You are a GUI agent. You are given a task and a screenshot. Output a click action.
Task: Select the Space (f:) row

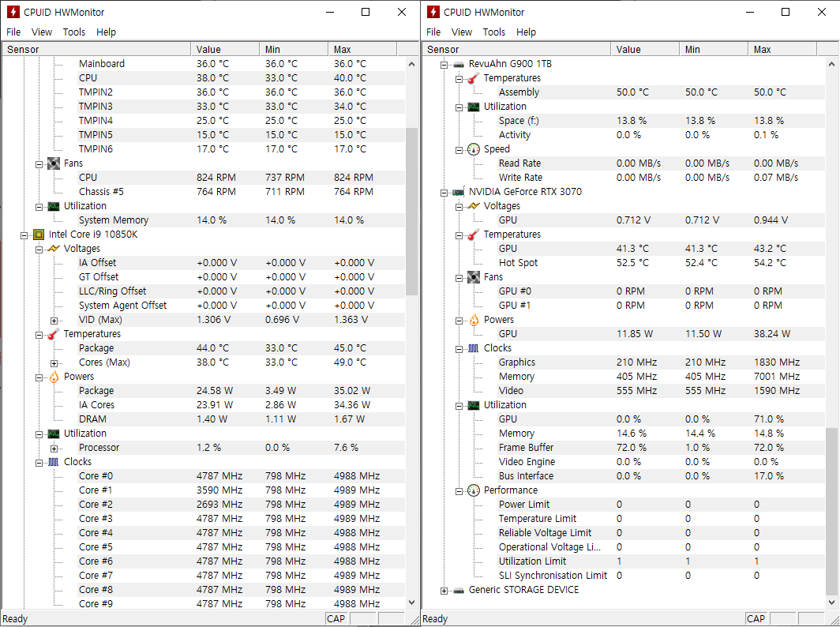(661, 121)
